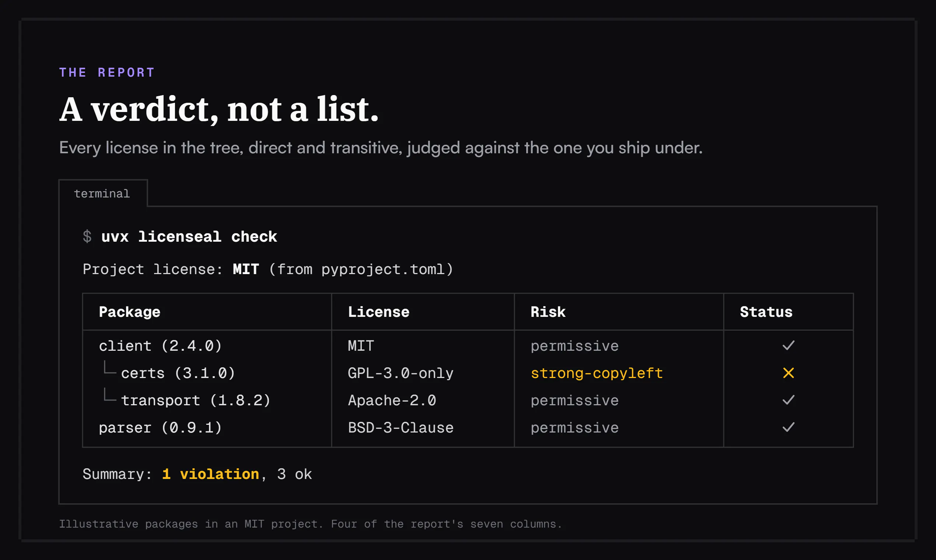
Task: Click the '3 ok' summary text
Action: (294, 474)
